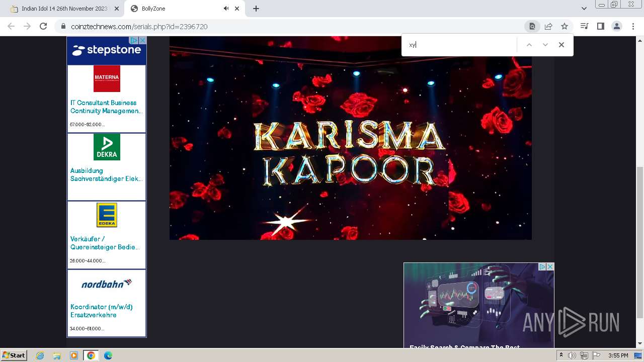
Task: Open Koordinator Ersatzverkehre job ad
Action: (102, 311)
